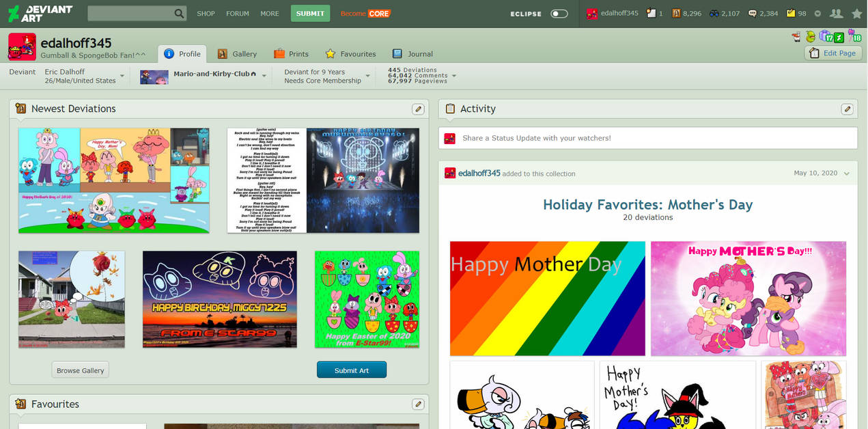
Task: Click the green pear-face badge icon
Action: tap(811, 37)
